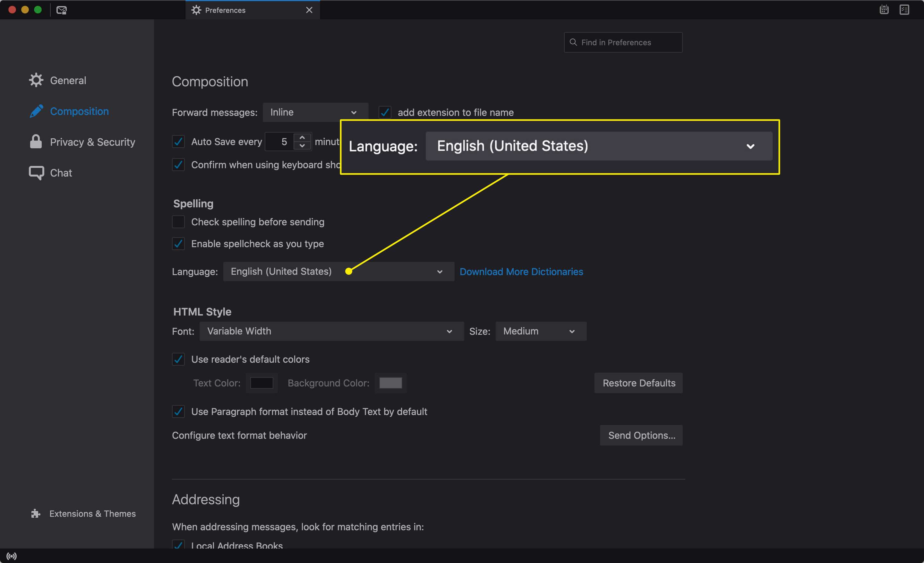The height and width of the screenshot is (563, 924).
Task: Switch to the Chat pane
Action: coord(51,173)
